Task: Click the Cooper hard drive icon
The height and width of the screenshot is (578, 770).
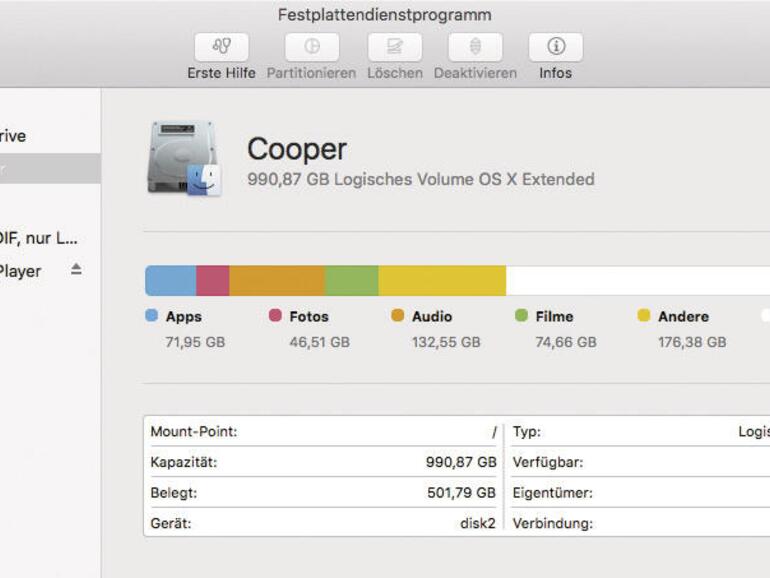Action: (x=184, y=158)
